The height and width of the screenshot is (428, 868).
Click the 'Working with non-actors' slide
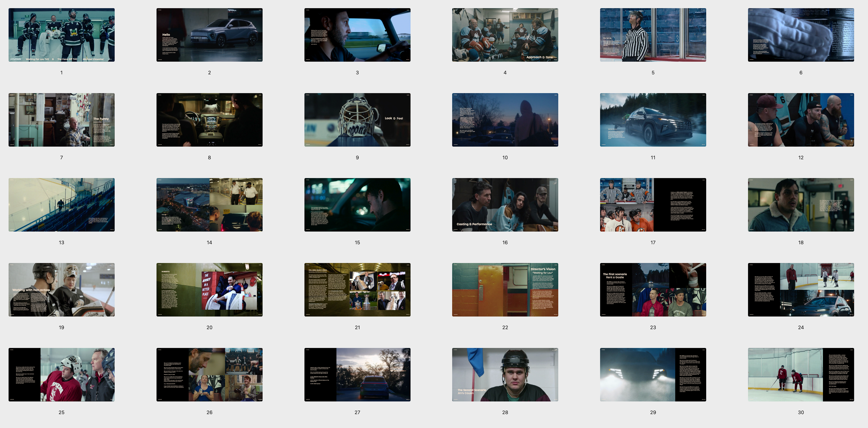[61, 290]
